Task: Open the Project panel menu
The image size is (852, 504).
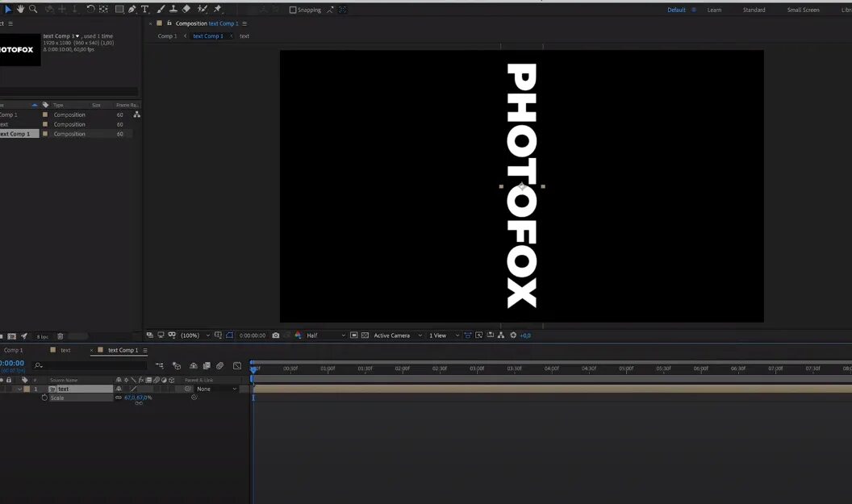Action: (10, 23)
